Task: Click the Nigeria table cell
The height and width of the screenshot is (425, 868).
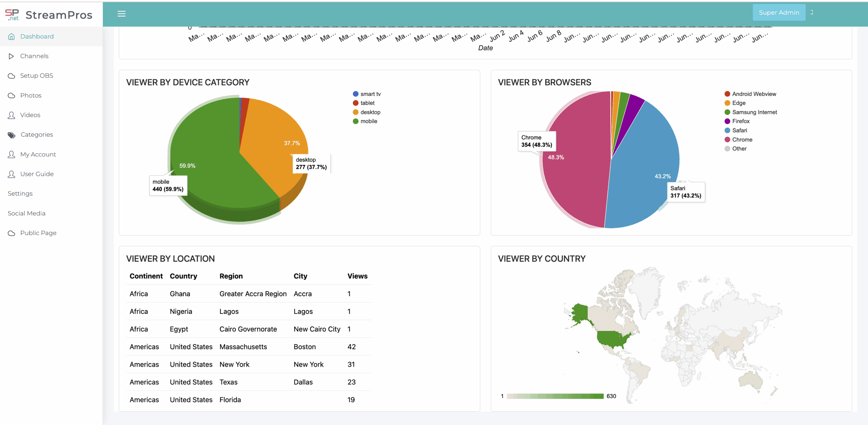Action: tap(181, 311)
